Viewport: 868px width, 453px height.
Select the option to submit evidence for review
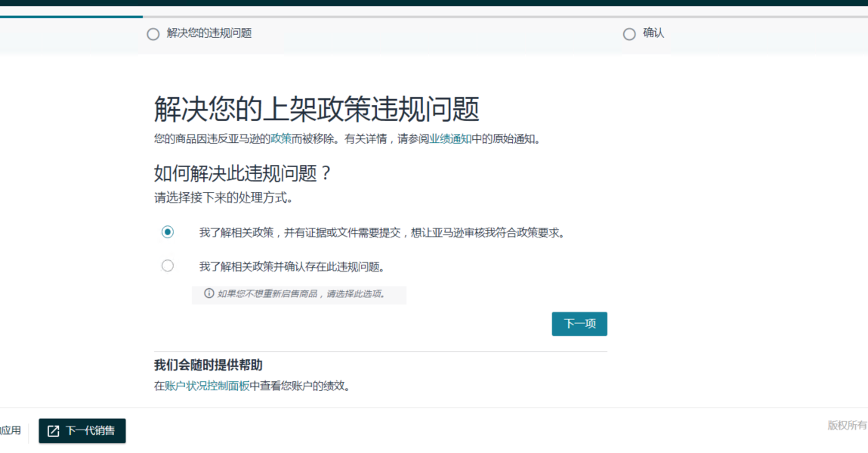[x=167, y=231]
